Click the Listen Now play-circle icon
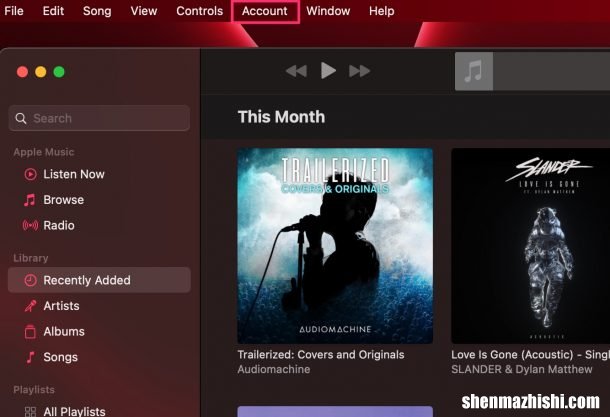The height and width of the screenshot is (417, 610). 30,174
